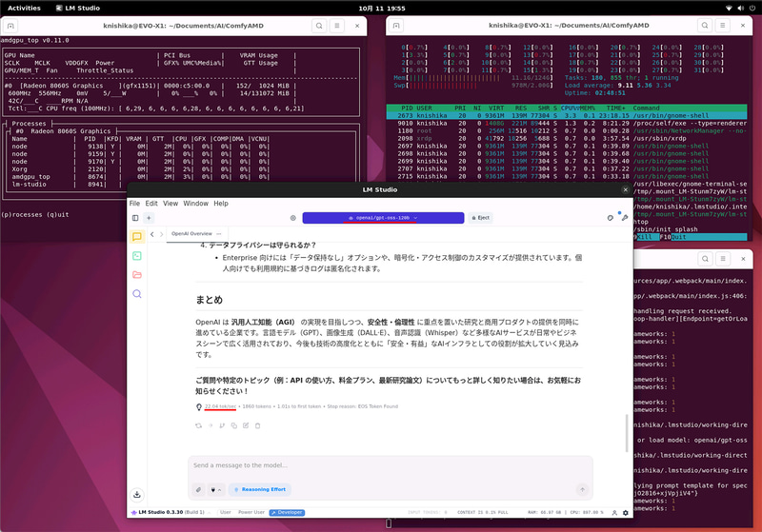Copy the assistant message

(x=233, y=425)
